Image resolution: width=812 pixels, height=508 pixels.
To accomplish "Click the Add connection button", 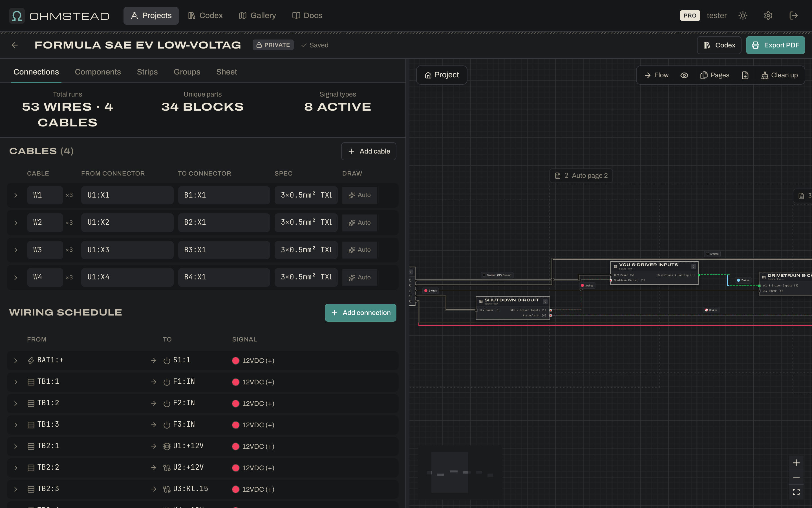I will point(360,313).
